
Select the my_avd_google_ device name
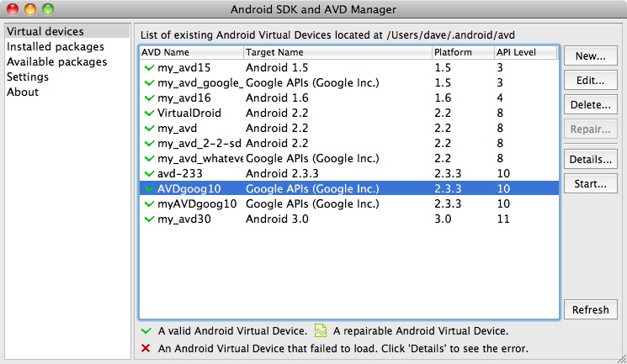200,83
